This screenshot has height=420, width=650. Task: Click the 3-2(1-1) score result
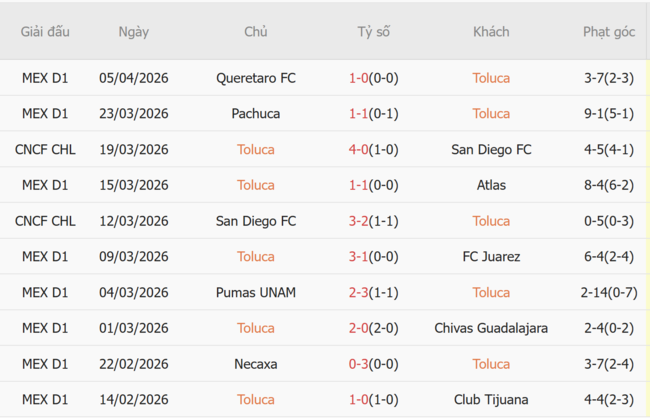373,221
